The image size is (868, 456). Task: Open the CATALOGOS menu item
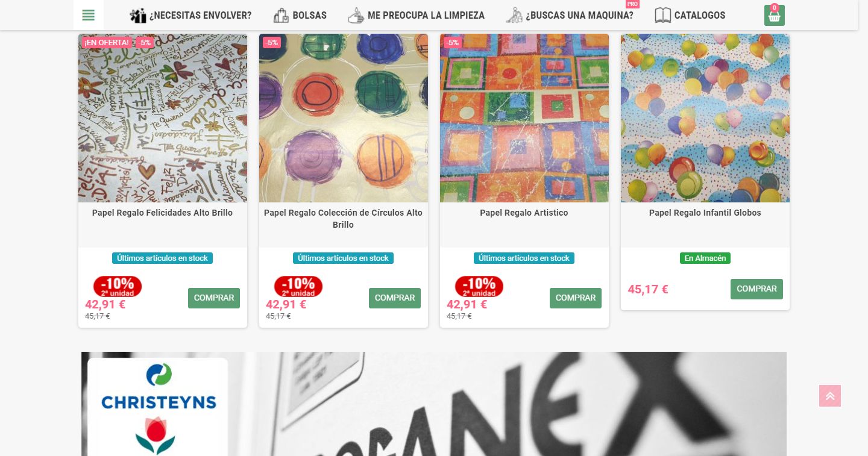[x=700, y=16]
